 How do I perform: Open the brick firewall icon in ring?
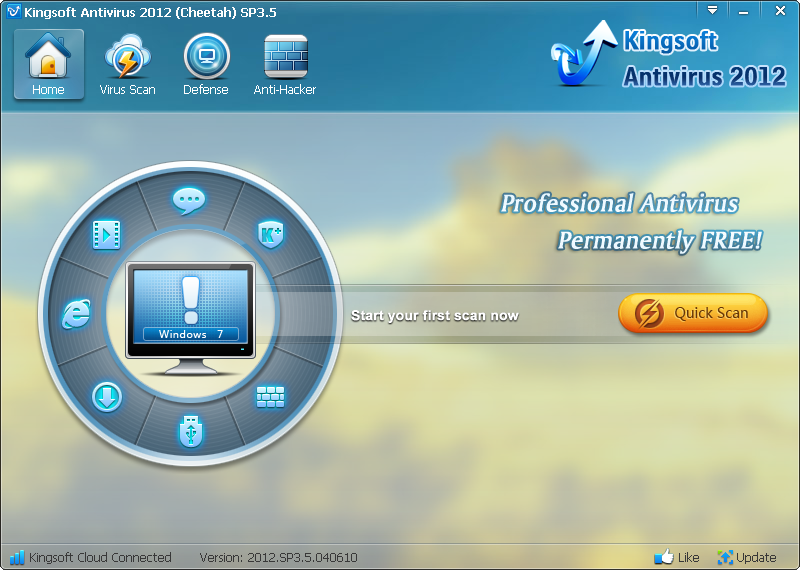(270, 397)
